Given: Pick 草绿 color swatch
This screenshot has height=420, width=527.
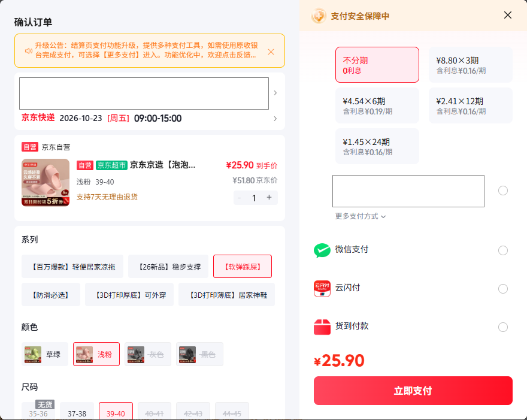Looking at the screenshot, I should 45,354.
